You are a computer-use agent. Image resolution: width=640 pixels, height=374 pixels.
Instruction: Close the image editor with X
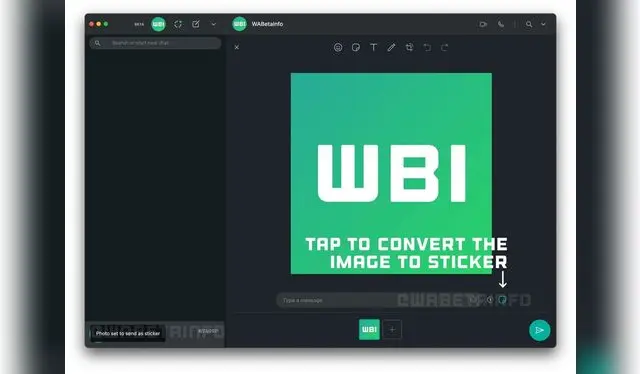pyautogui.click(x=237, y=47)
